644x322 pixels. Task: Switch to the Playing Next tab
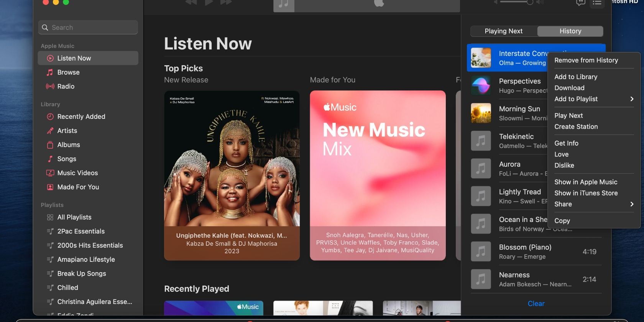point(504,31)
